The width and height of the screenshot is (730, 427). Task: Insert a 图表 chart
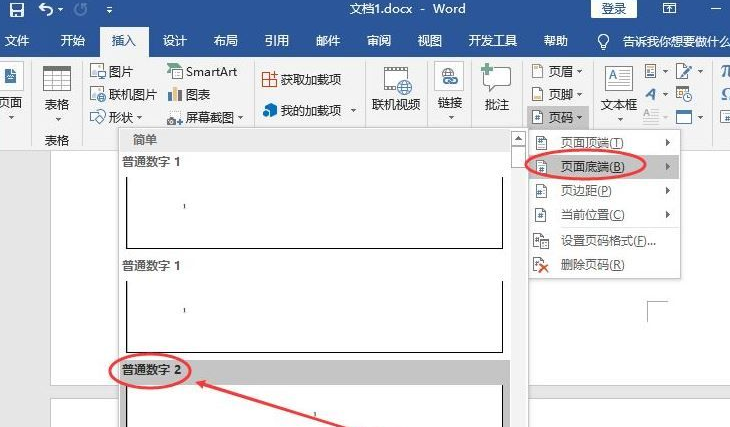click(x=189, y=95)
